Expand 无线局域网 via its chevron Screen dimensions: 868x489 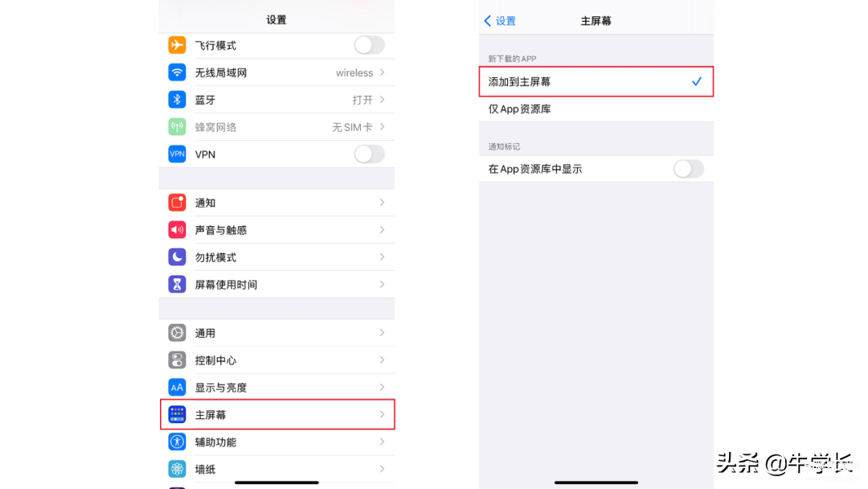point(382,72)
